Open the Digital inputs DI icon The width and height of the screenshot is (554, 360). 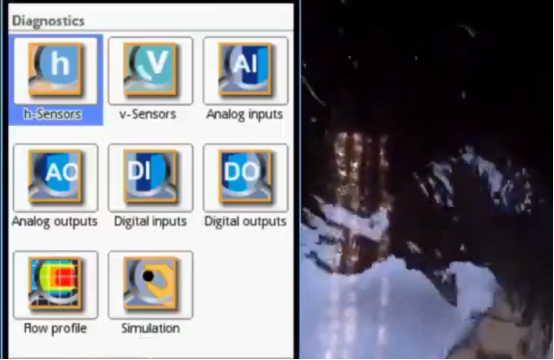151,177
